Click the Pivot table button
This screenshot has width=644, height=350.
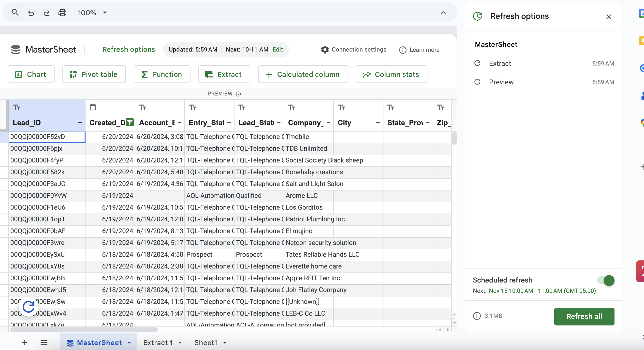tap(94, 74)
